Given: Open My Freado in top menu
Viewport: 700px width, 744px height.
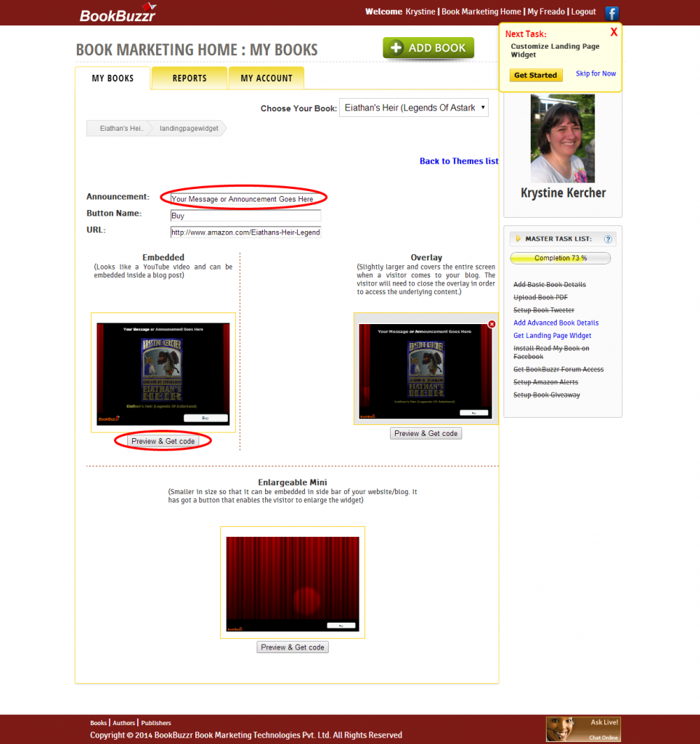Looking at the screenshot, I should (546, 12).
